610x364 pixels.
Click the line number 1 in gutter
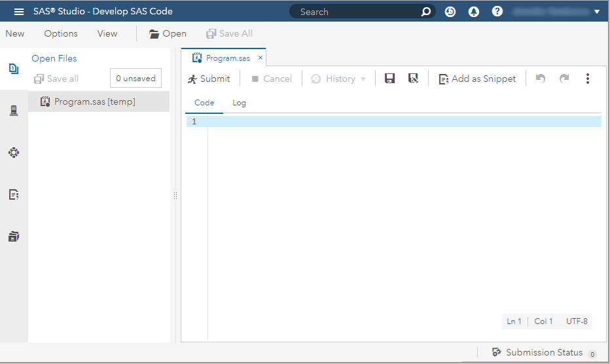pos(194,122)
